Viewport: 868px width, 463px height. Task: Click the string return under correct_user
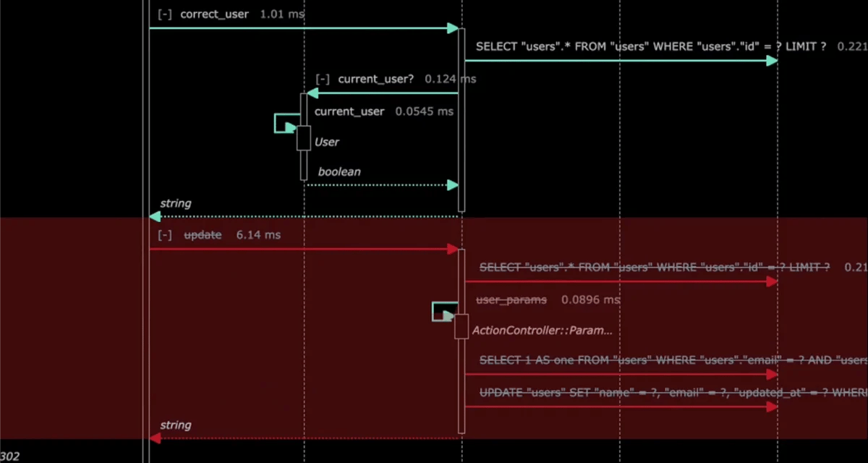[176, 203]
